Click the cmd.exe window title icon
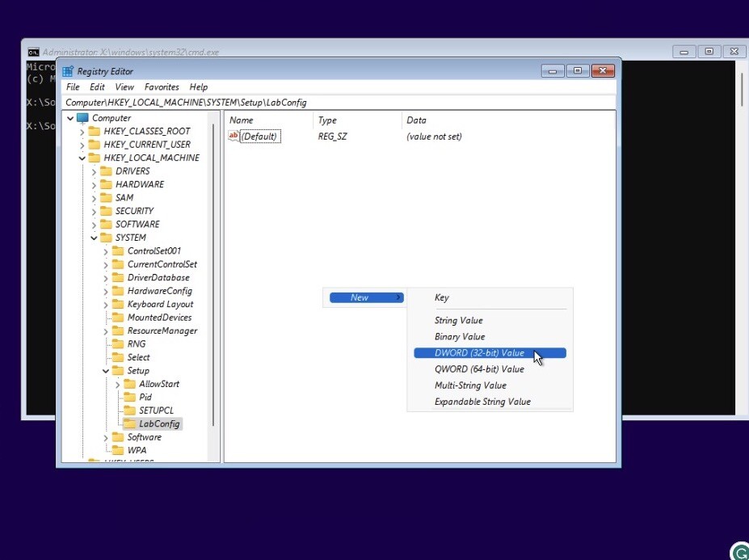This screenshot has height=560, width=749. [x=33, y=52]
